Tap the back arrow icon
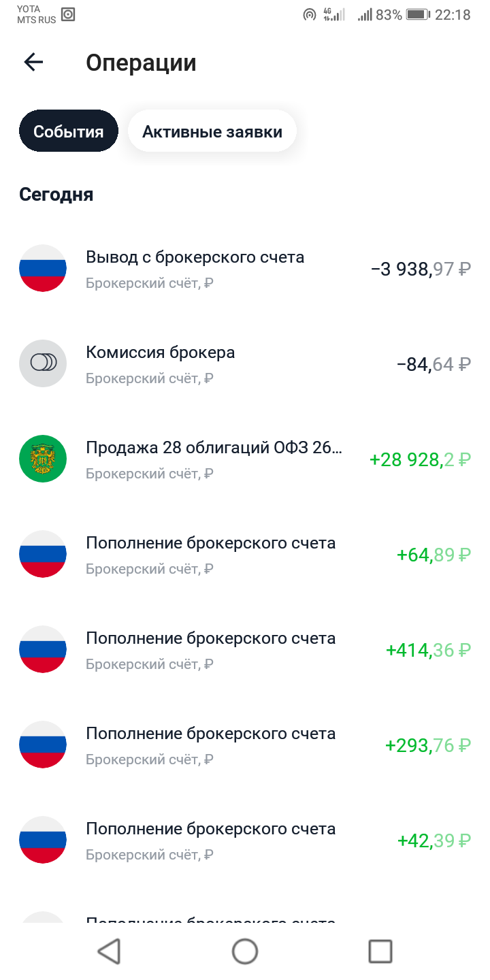 click(x=33, y=63)
